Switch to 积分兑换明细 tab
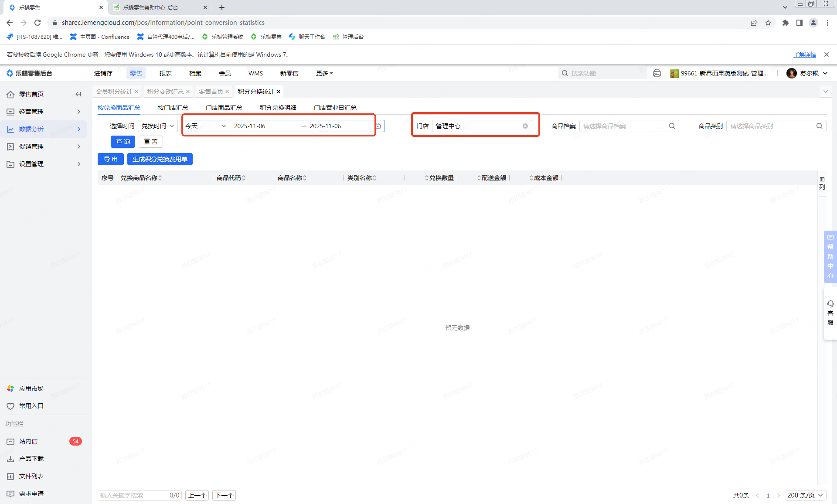This screenshot has height=504, width=837. coord(278,108)
